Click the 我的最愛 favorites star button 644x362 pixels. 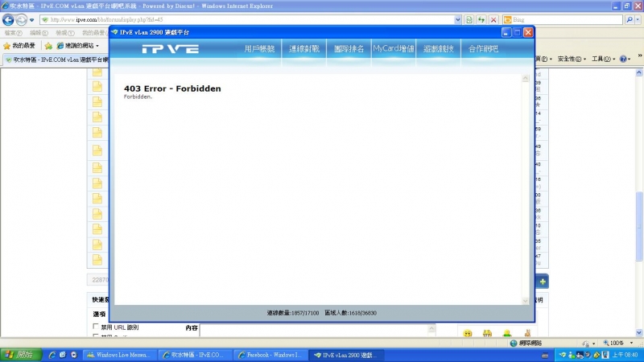click(19, 46)
